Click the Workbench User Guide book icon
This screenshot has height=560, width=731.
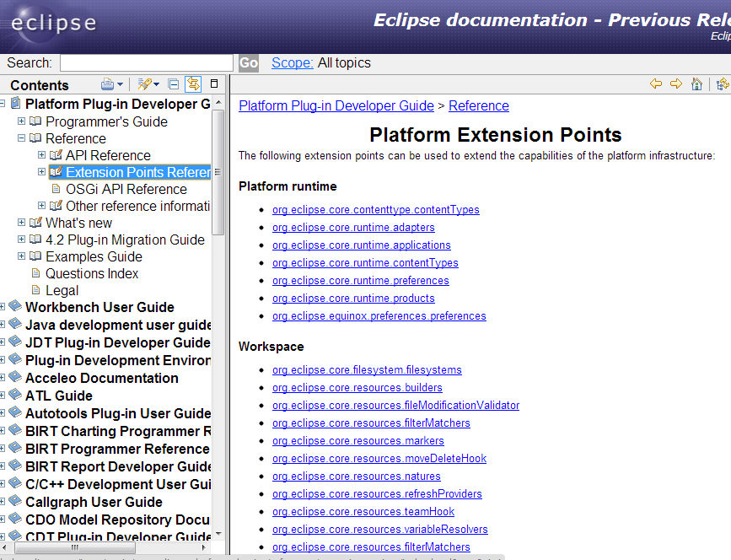click(x=15, y=306)
